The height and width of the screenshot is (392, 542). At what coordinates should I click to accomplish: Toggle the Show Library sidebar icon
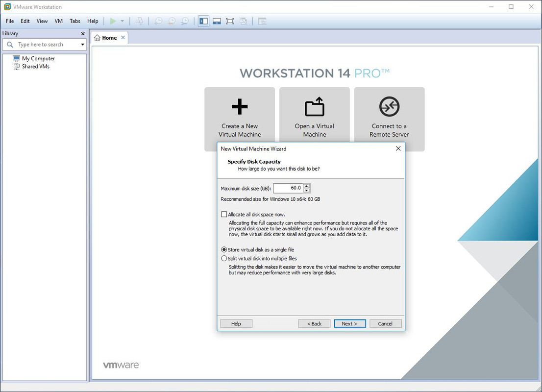click(x=203, y=21)
